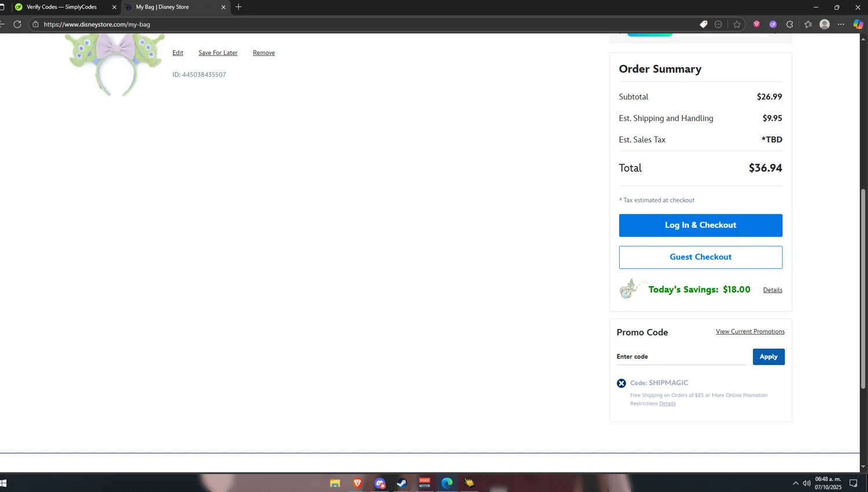Open the taskbar clock and date

pyautogui.click(x=828, y=483)
